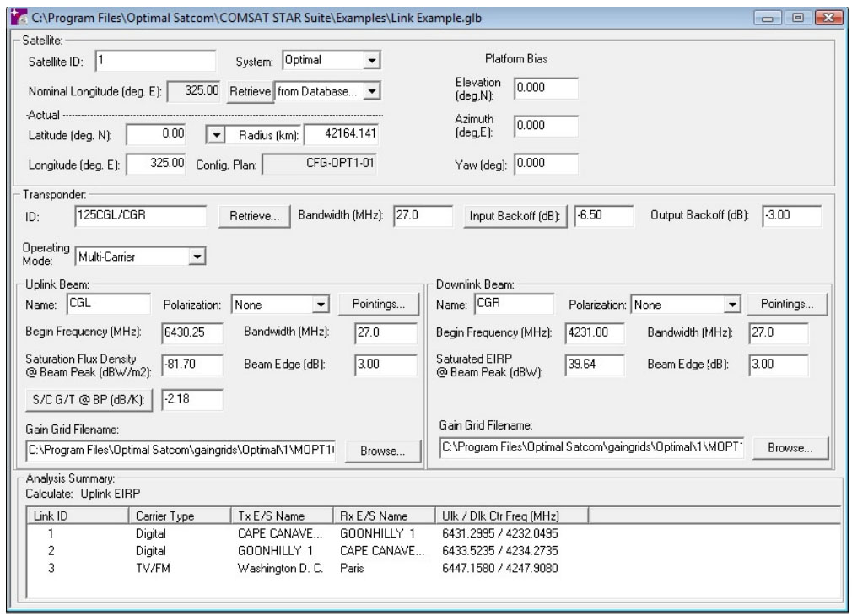Click the frequency 6431.2995 / 4232.0495 cell
The height and width of the screenshot is (616, 852).
[500, 533]
